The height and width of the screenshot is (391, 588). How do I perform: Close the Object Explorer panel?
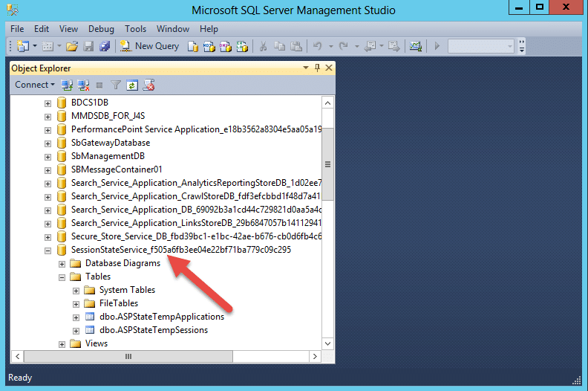pos(329,68)
